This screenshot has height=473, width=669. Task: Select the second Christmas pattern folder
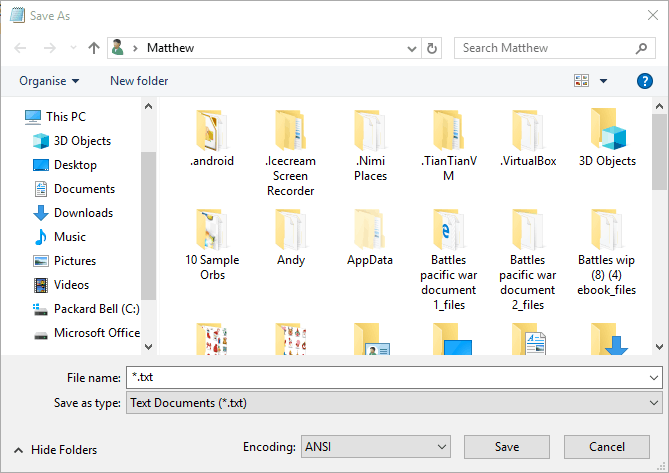tap(291, 340)
